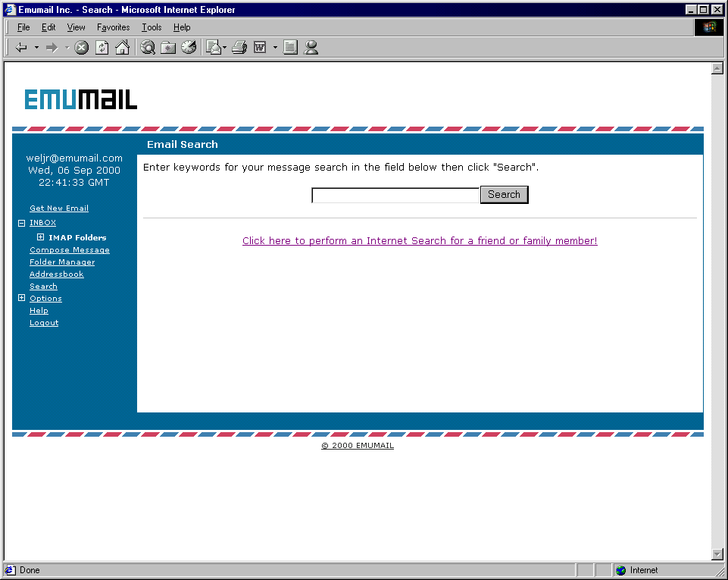Show the History toolbar icon

pyautogui.click(x=189, y=48)
